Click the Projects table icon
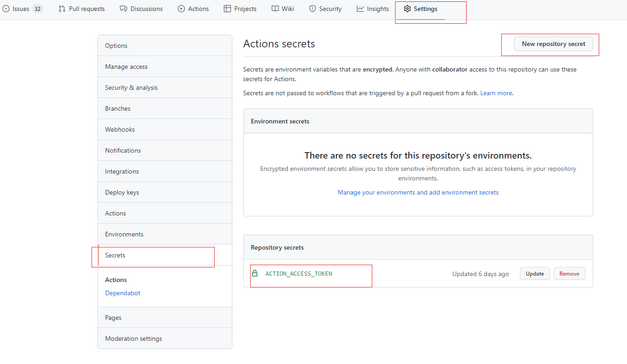627x364 pixels. coord(227,9)
